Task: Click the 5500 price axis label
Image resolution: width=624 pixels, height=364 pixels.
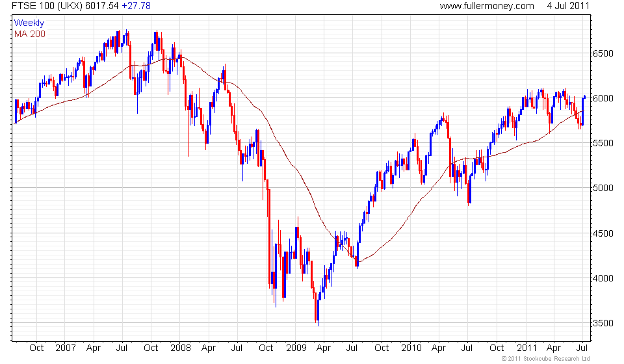Action: 603,143
